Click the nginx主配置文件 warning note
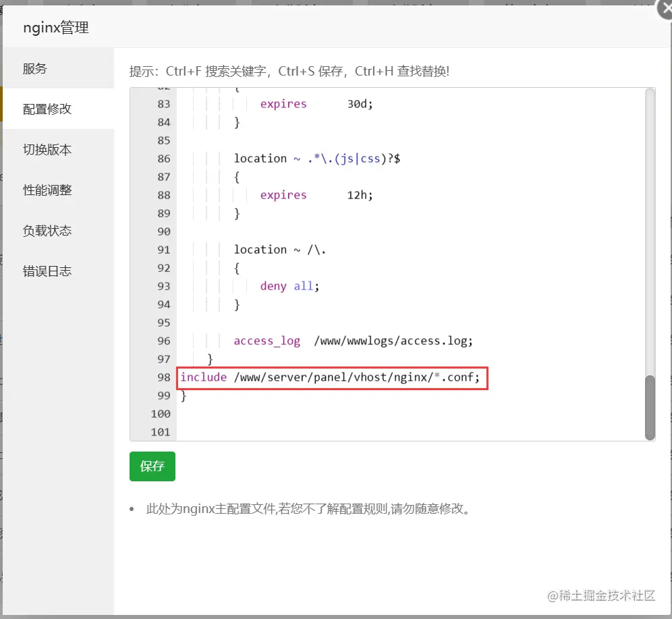Screen dimensions: 672x619 tap(308, 509)
